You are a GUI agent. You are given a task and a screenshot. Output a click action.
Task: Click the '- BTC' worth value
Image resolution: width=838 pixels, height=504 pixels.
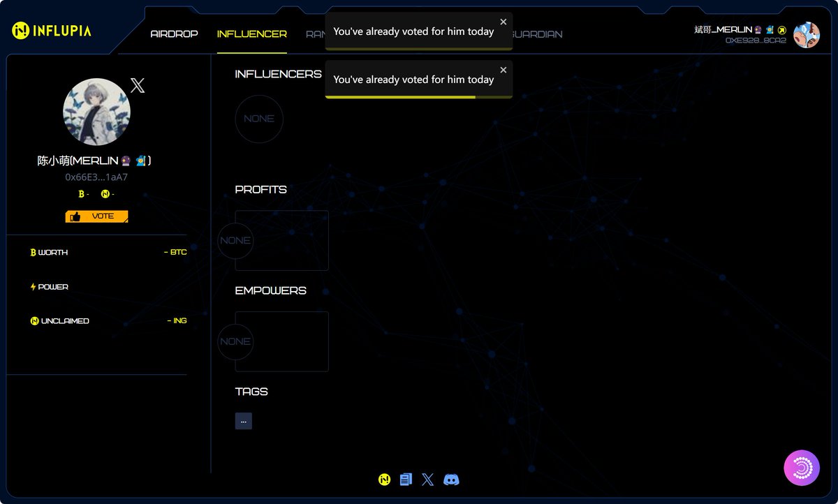175,252
